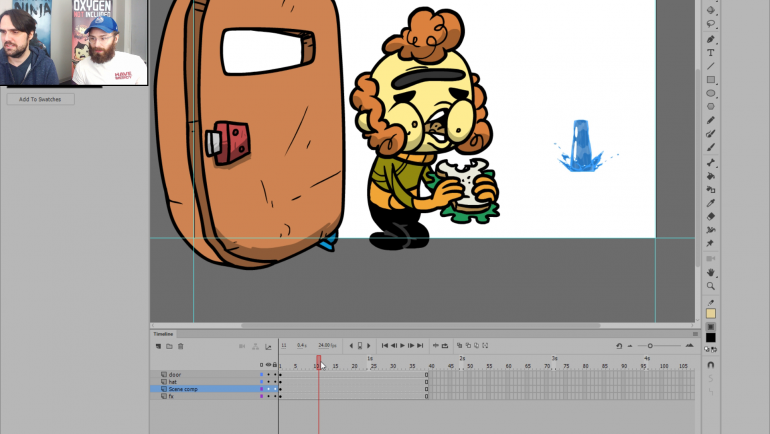Viewport: 770px width, 434px height.
Task: Enable edit multiple frames
Action: pos(476,346)
